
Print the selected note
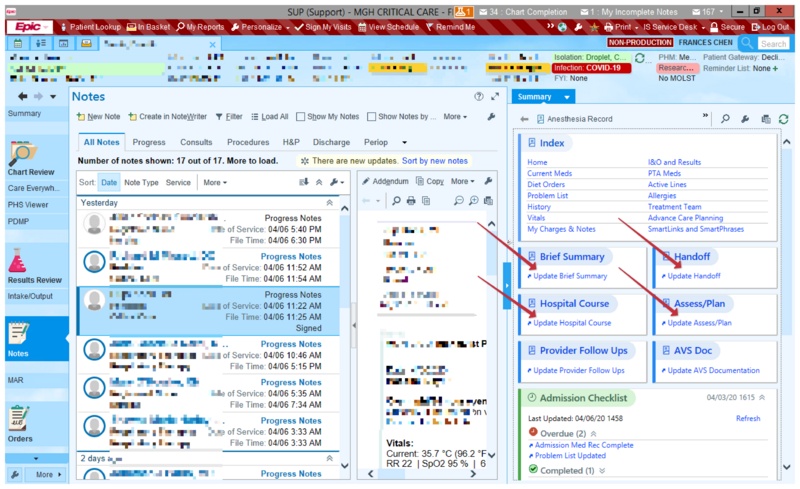pos(411,201)
